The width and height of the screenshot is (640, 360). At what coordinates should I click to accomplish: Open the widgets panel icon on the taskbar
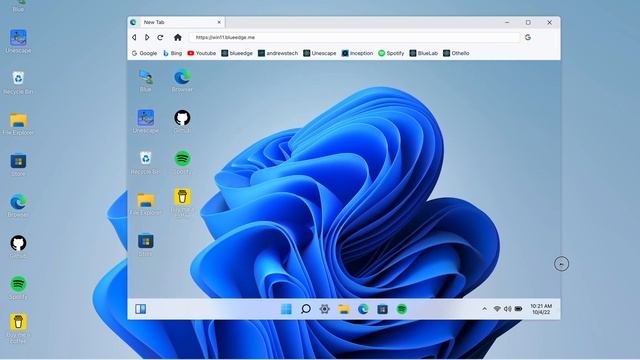(x=140, y=309)
